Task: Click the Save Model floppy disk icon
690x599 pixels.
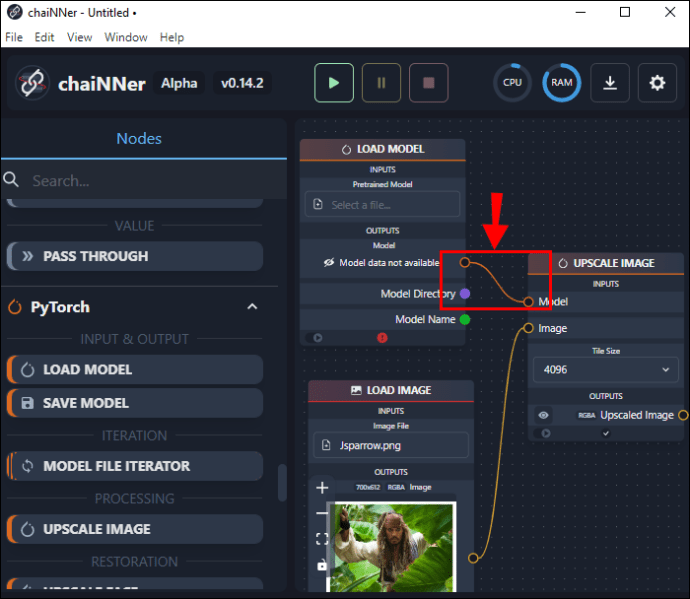Action: point(27,403)
